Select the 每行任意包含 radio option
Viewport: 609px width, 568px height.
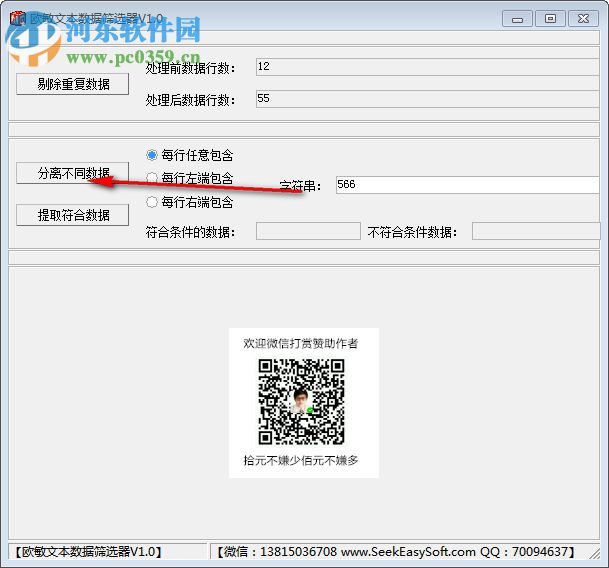point(190,155)
